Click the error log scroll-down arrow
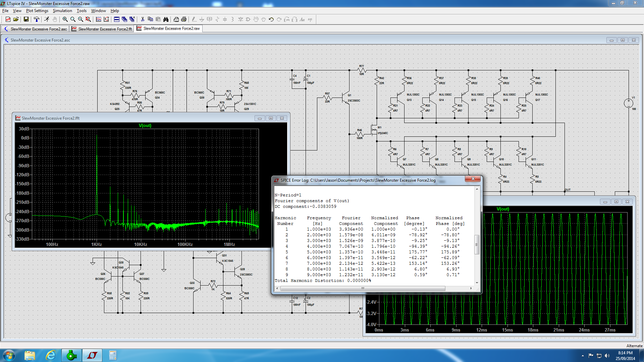The image size is (644, 362). 477,283
